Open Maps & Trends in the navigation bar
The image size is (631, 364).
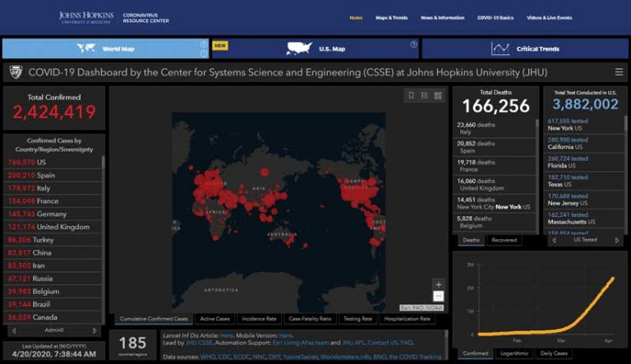(x=392, y=18)
